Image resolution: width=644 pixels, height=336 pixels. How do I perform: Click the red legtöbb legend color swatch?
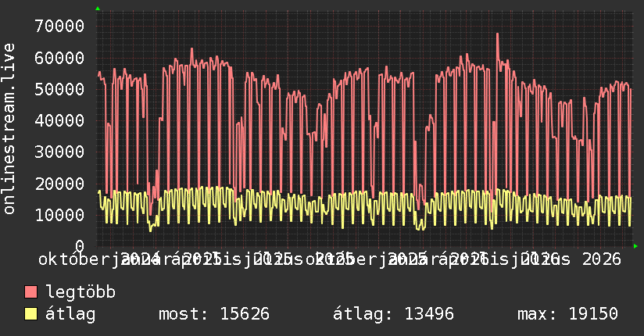[x=30, y=292]
